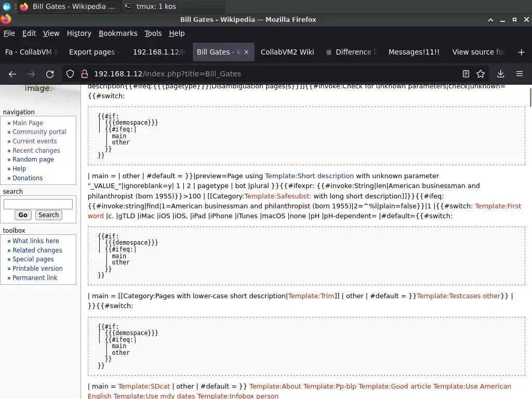The width and height of the screenshot is (532, 399).
Task: Toggle reader view icon
Action: point(466,74)
